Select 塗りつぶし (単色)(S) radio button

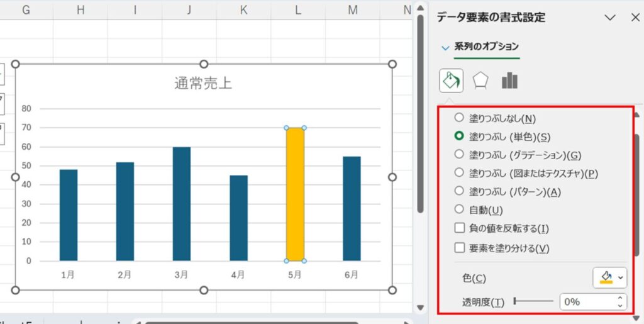(x=459, y=136)
